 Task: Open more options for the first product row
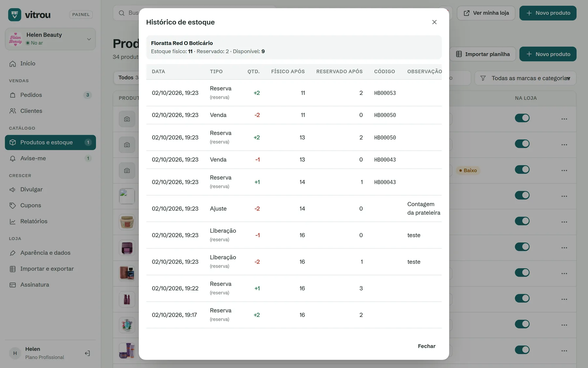564,119
